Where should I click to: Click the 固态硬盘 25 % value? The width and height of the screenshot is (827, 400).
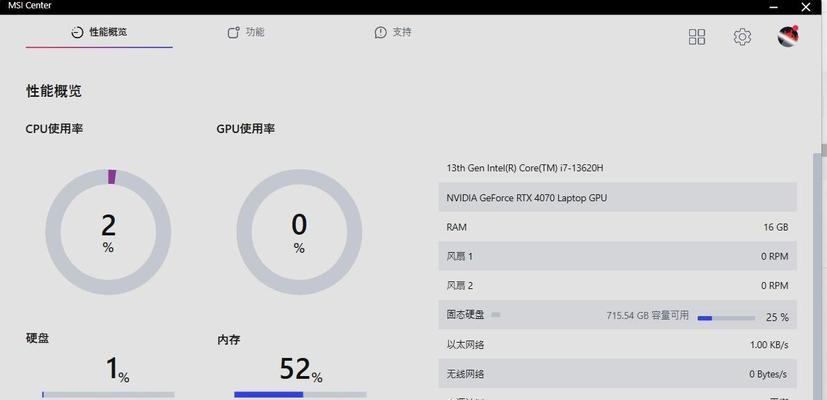(777, 318)
